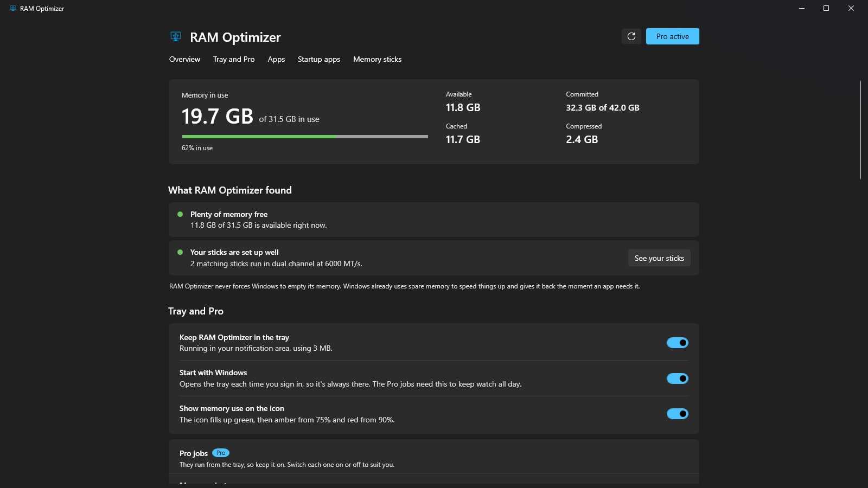868x488 pixels.
Task: Switch to the Tray and Pro tab
Action: click(x=234, y=59)
